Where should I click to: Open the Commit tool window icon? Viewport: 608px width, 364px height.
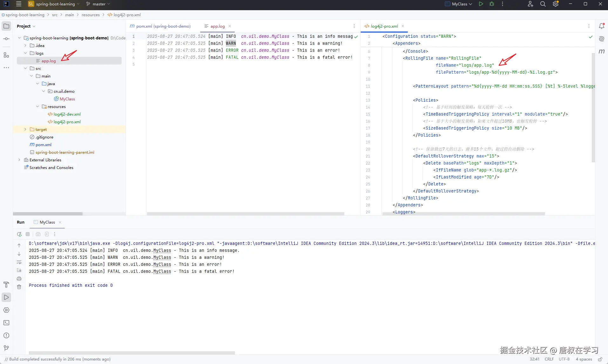6,39
